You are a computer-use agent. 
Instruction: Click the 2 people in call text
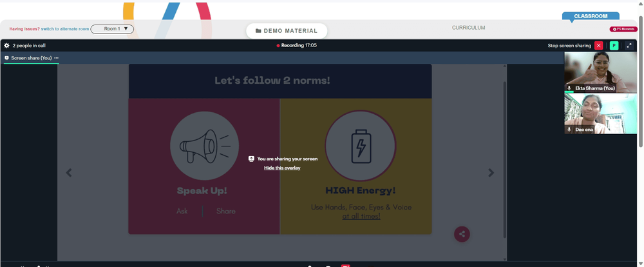(x=29, y=46)
